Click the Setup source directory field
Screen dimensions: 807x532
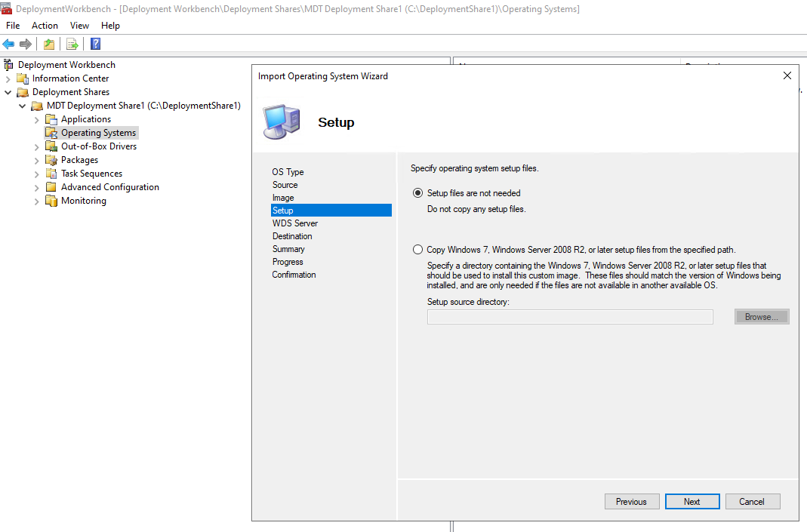tap(569, 316)
